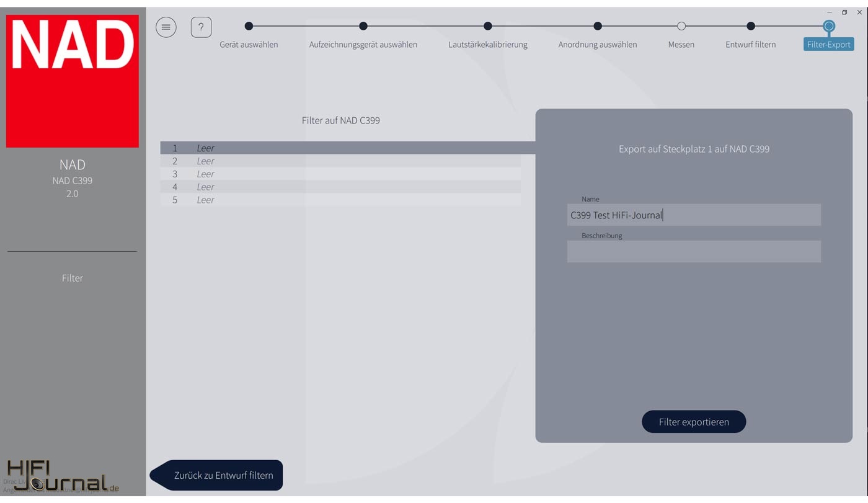868x503 pixels.
Task: Click the 'Filter auf NAD C399' heading
Action: click(341, 120)
